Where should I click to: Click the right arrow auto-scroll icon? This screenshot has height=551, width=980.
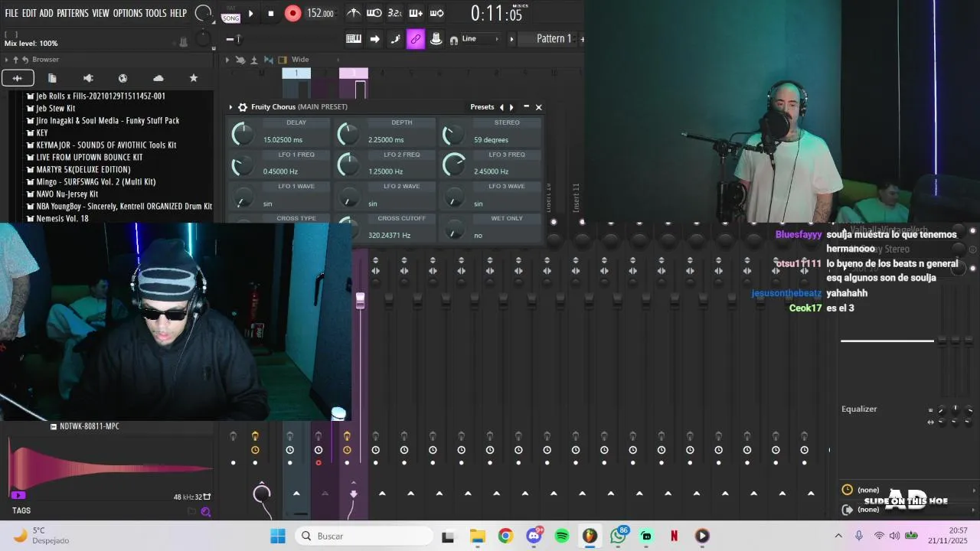pyautogui.click(x=374, y=39)
